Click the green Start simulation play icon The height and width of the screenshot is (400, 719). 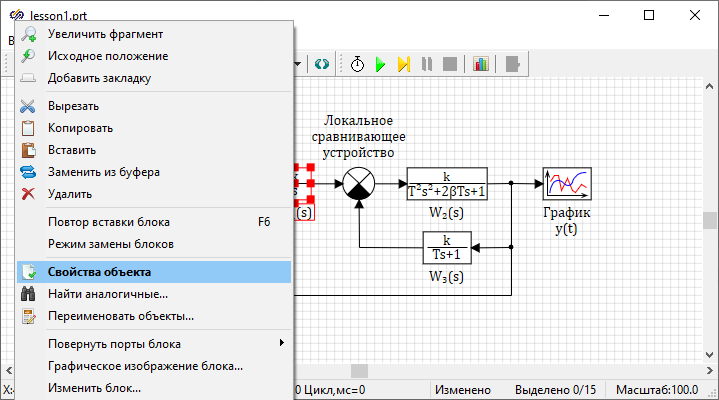coord(380,64)
